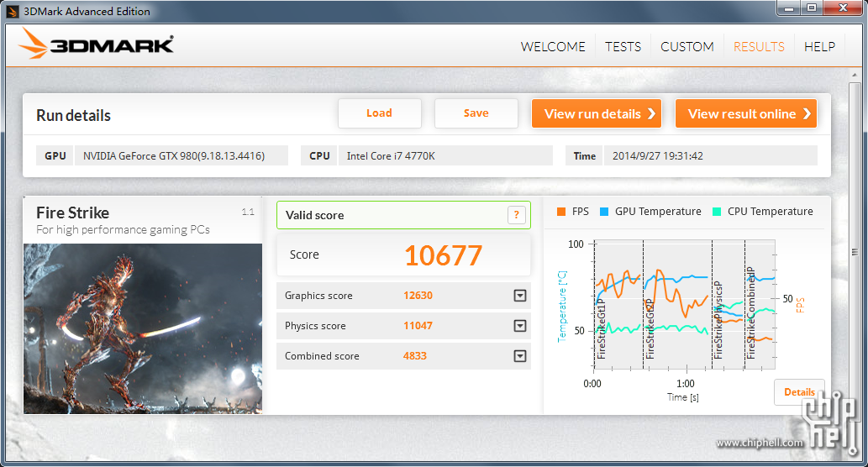Click the FireStrikeGt1P chart marker label
This screenshot has width=868, height=467.
pyautogui.click(x=602, y=328)
